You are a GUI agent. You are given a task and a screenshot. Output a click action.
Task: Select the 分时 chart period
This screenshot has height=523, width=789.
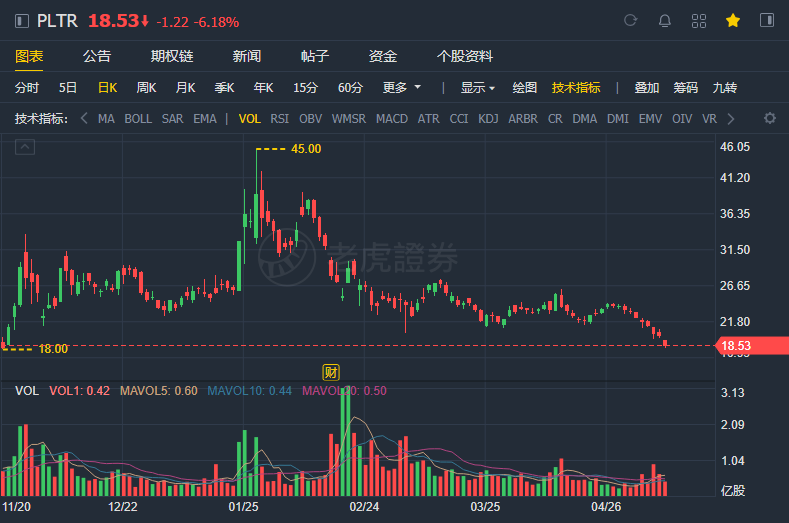click(27, 88)
